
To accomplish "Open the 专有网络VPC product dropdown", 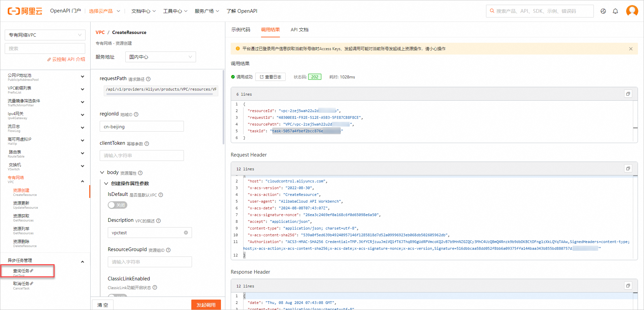I will tap(45, 35).
